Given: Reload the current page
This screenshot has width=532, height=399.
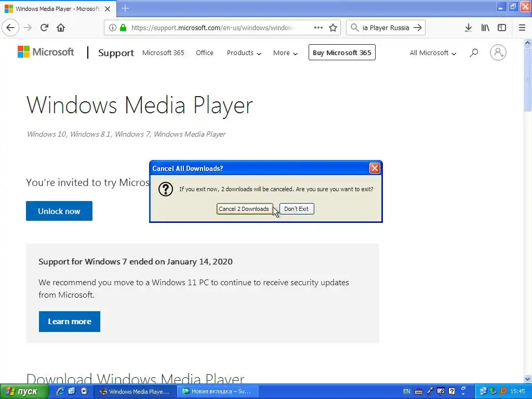Looking at the screenshot, I should 44,28.
